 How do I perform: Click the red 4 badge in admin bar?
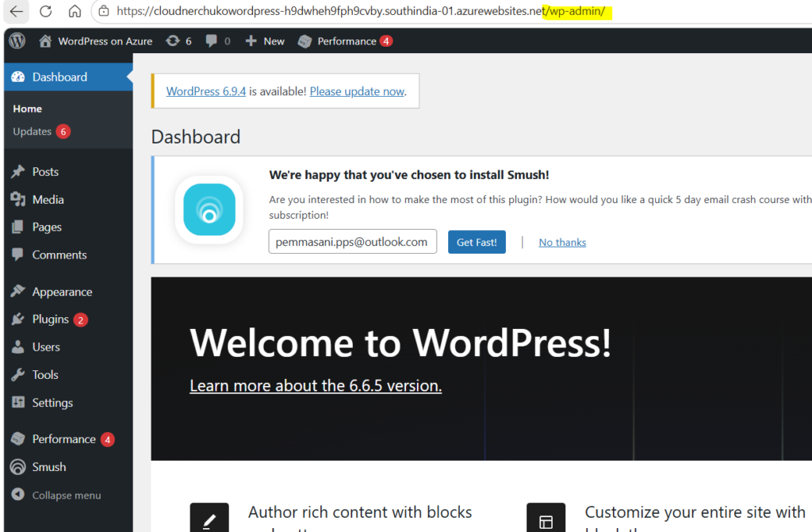[x=386, y=41]
